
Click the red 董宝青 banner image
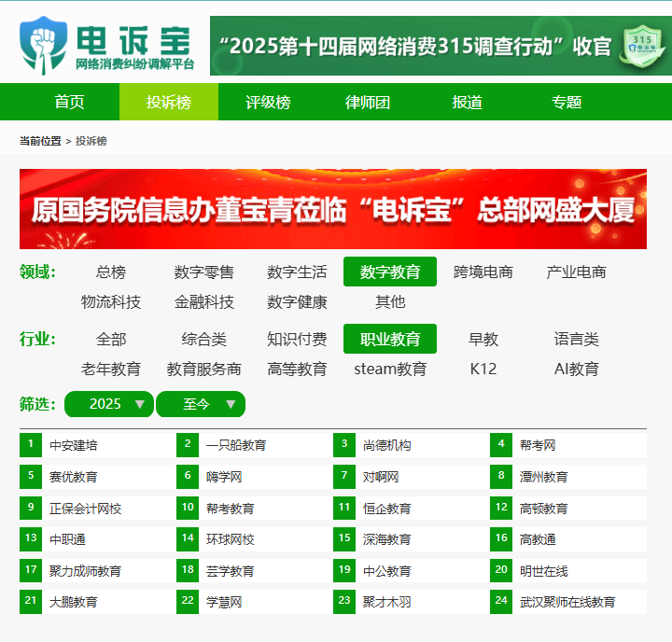click(333, 209)
